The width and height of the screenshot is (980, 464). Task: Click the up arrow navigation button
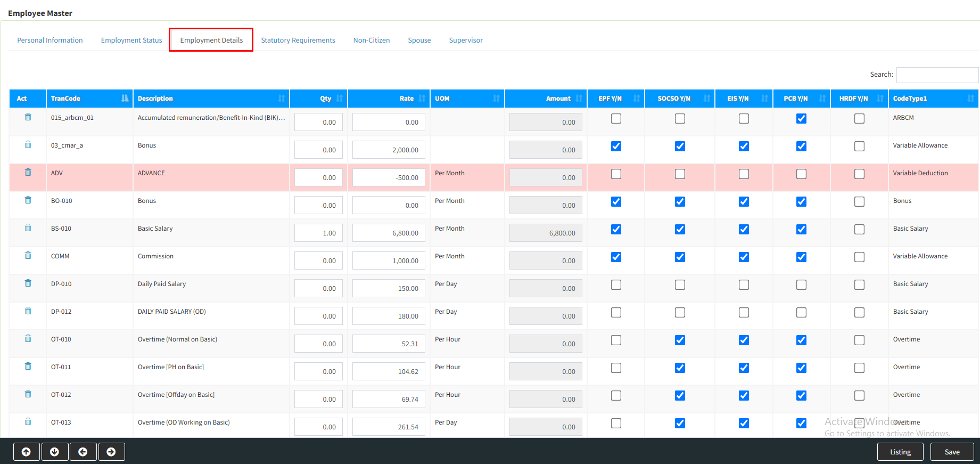click(x=26, y=452)
